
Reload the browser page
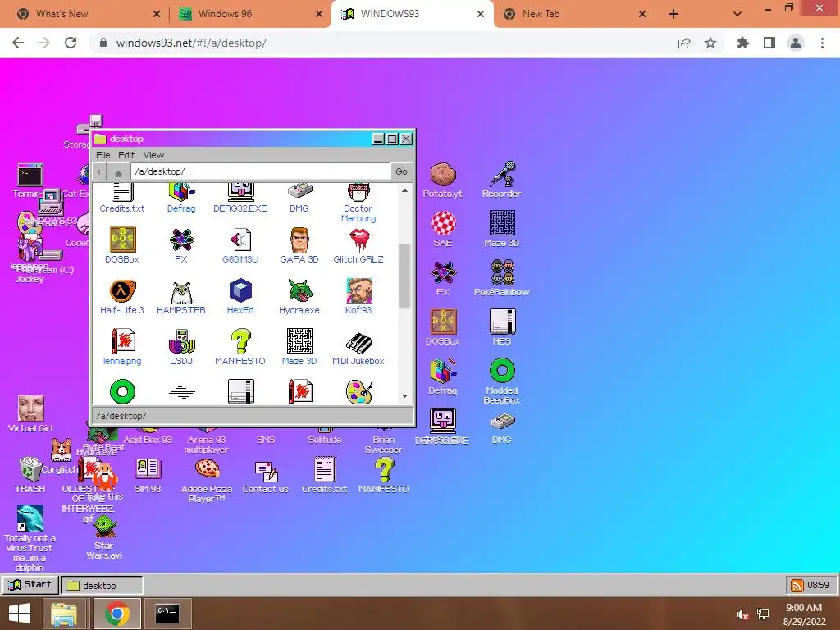point(71,43)
